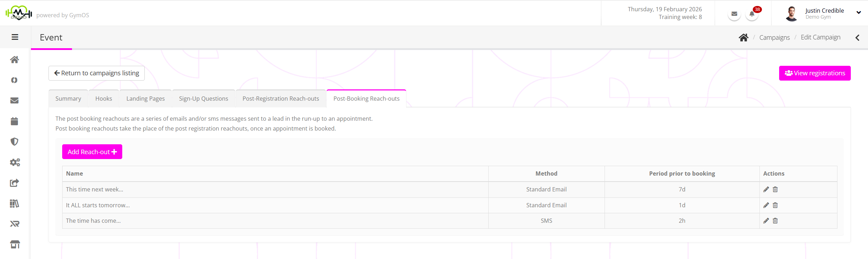Screen dimensions: 868x259
Task: Expand the Justin Credible user dropdown
Action: coord(859,13)
